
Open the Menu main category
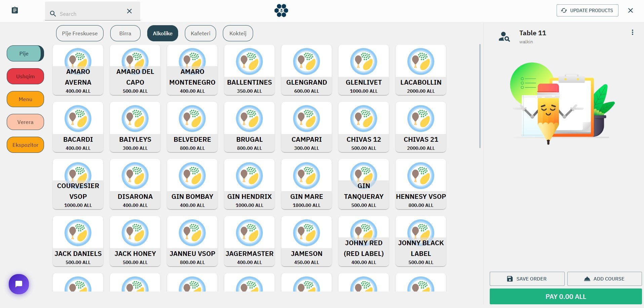[x=25, y=99]
